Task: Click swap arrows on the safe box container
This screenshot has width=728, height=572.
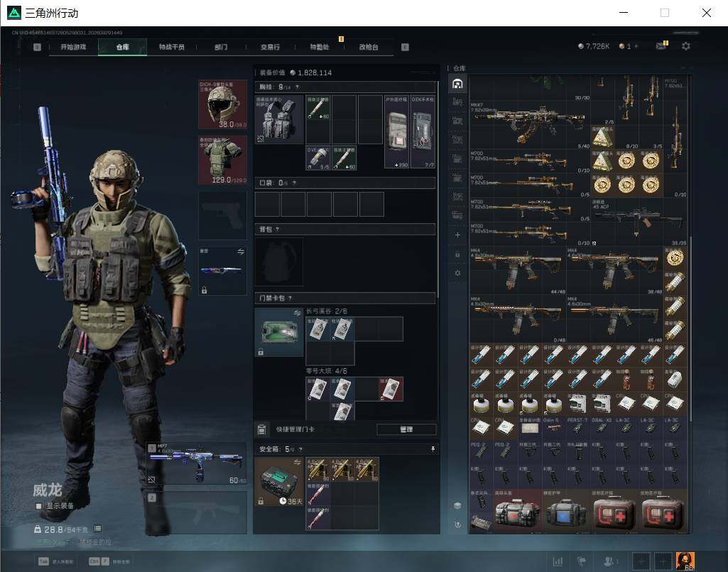Action: 297,463
